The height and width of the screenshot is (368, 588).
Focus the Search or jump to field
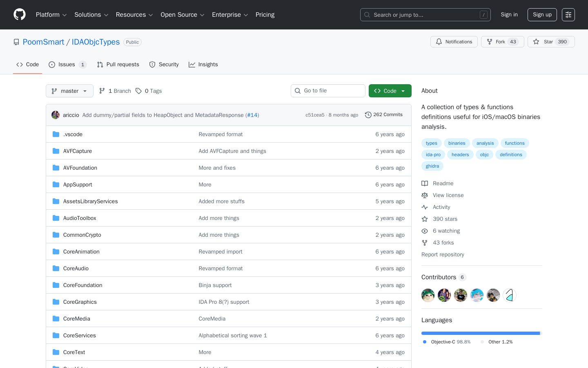[425, 15]
